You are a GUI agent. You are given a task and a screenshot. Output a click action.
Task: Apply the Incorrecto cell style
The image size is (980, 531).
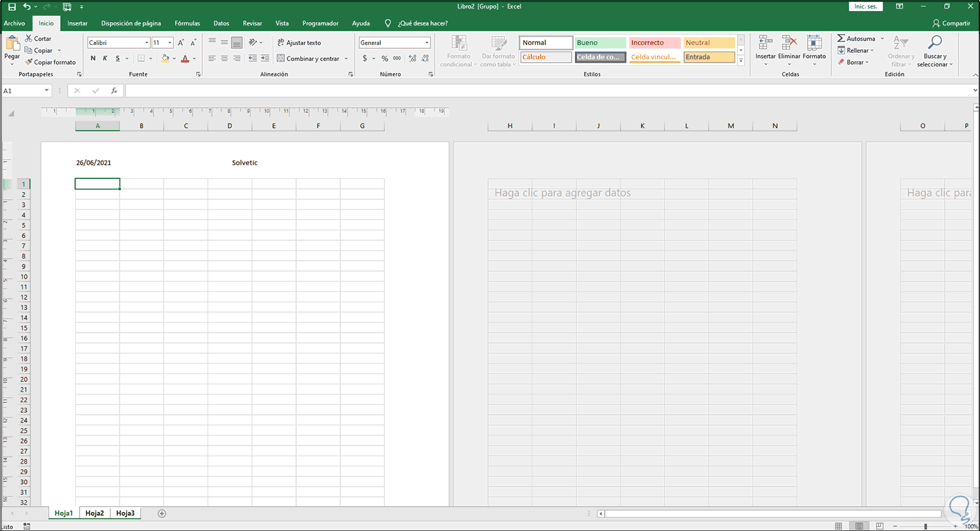pyautogui.click(x=655, y=42)
